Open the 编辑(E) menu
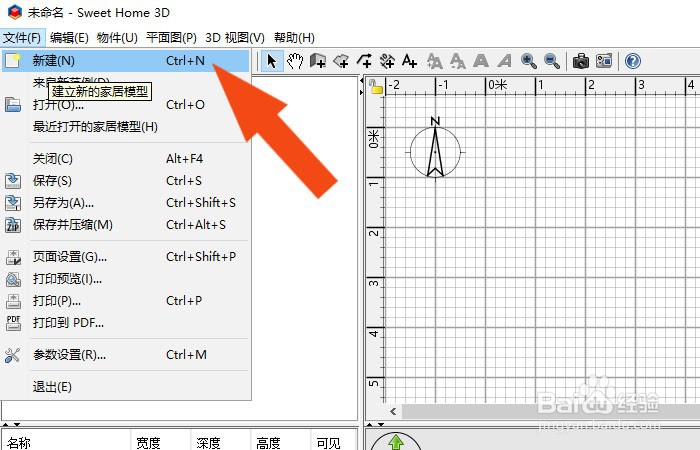The width and height of the screenshot is (700, 450). (x=69, y=38)
